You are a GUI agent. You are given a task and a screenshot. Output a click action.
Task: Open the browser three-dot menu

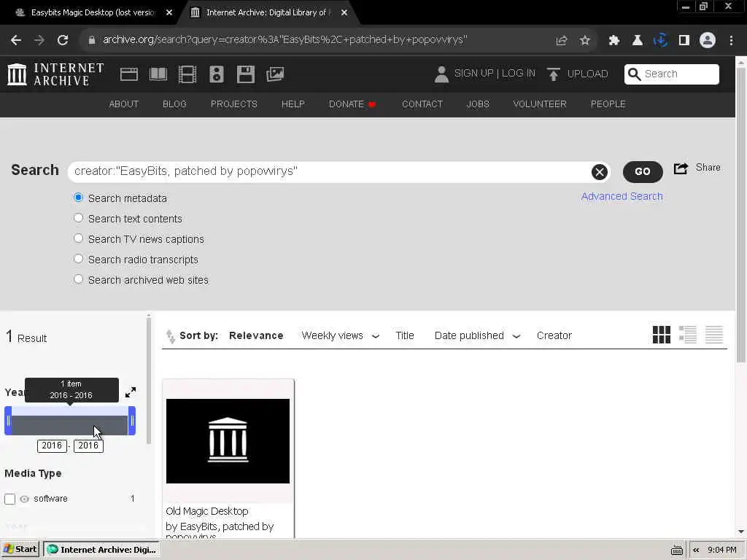click(x=731, y=41)
